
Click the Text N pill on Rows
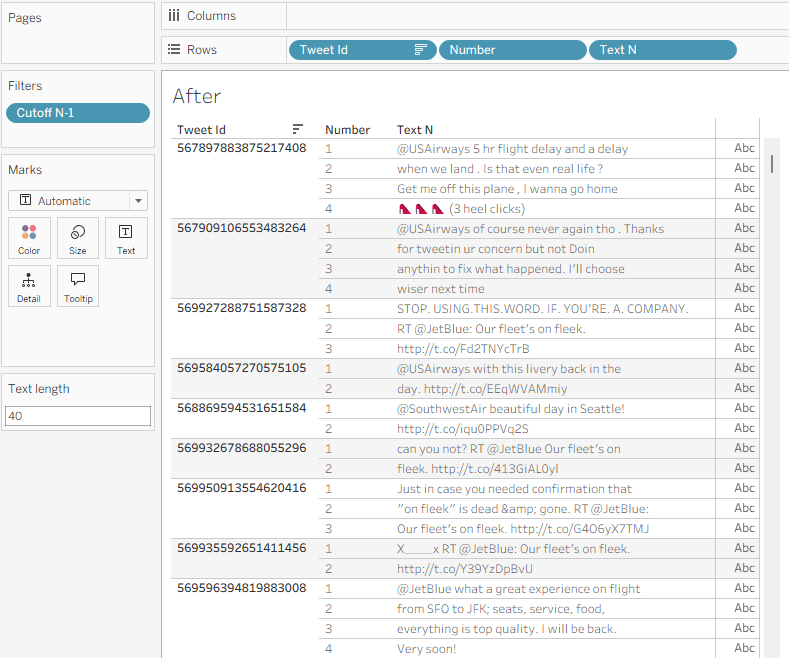pos(662,50)
